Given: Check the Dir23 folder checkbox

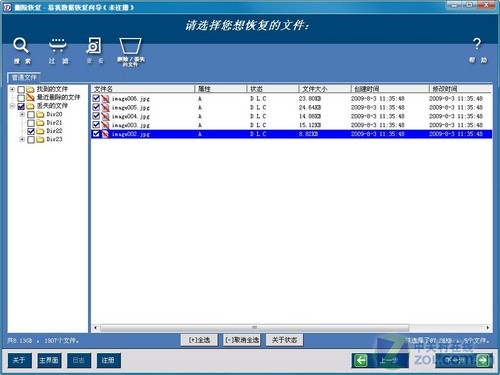Looking at the screenshot, I should coord(31,140).
